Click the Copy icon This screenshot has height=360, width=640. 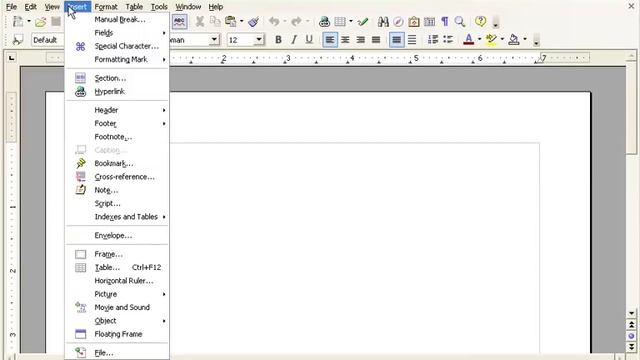click(215, 22)
